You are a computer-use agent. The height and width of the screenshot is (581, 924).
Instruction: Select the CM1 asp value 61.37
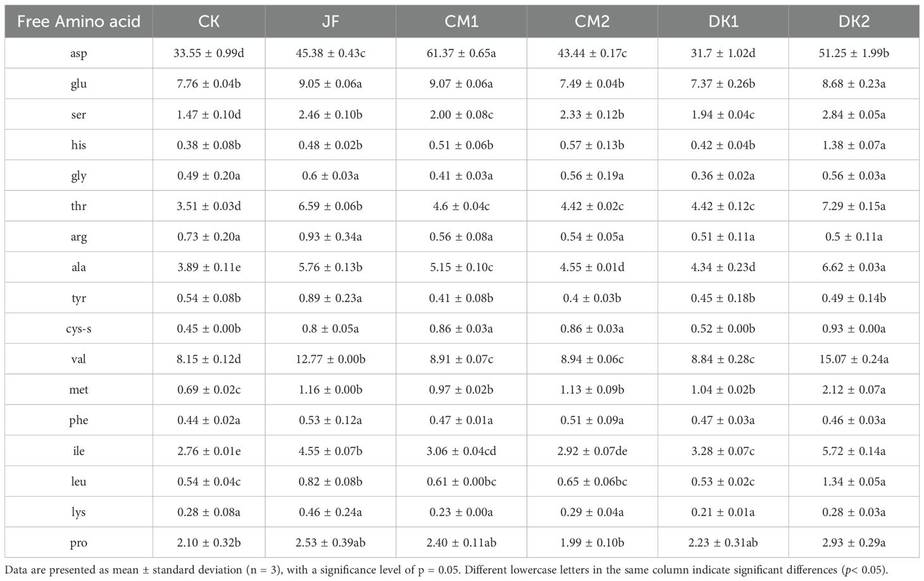coord(461,53)
